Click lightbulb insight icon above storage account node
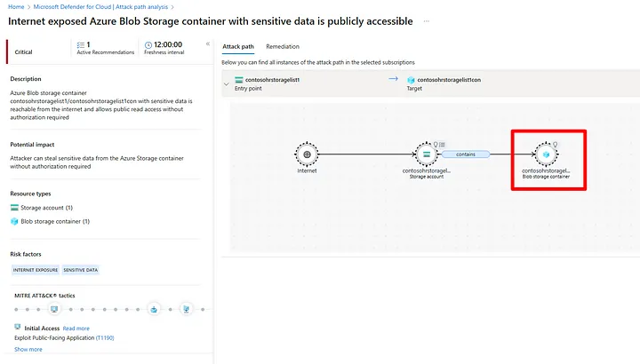Image resolution: width=640 pixels, height=364 pixels. point(436,145)
